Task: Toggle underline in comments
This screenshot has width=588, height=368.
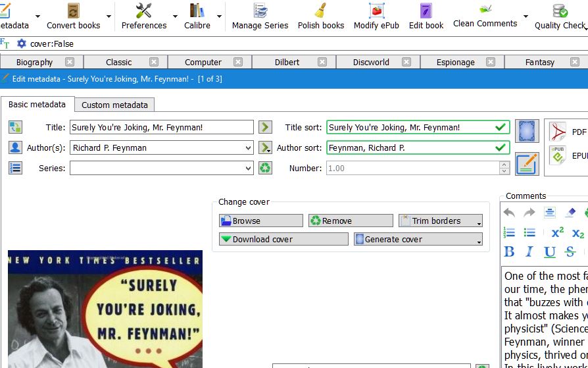Action: [x=549, y=251]
